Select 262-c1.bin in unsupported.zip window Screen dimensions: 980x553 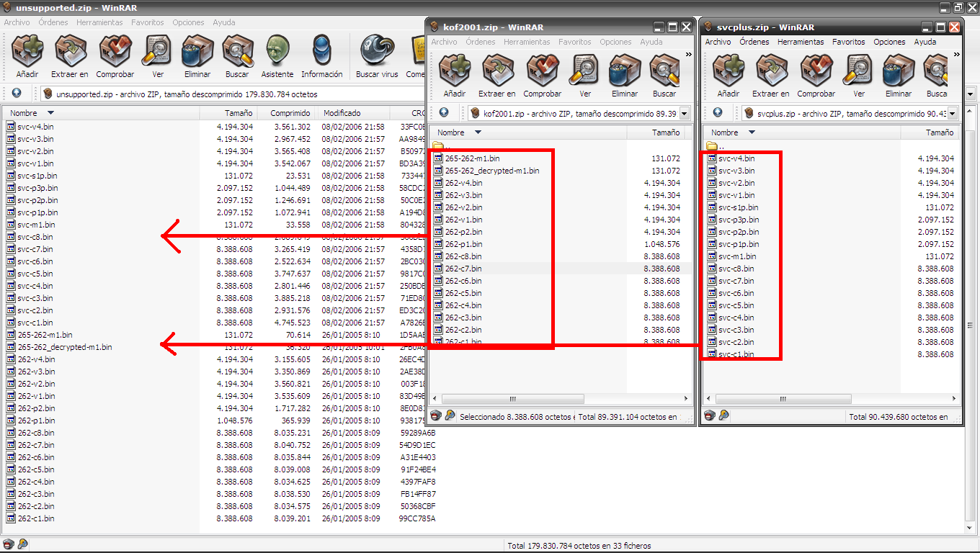pos(36,518)
